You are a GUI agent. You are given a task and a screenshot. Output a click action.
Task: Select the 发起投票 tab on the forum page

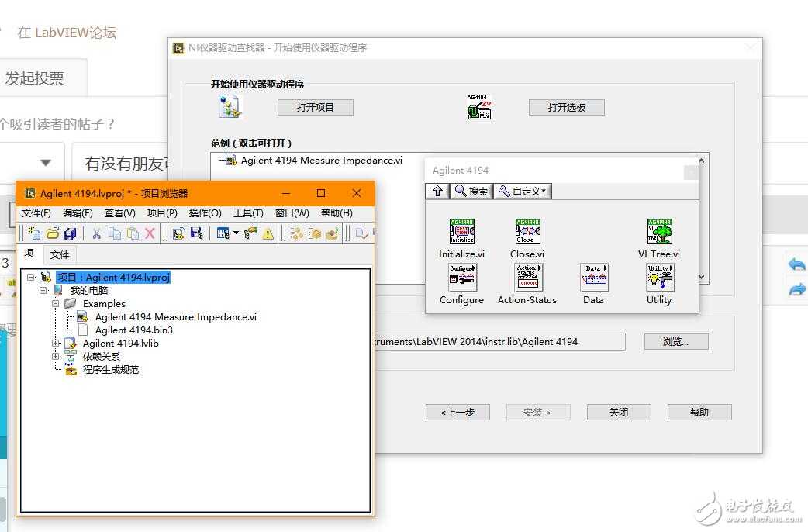[35, 78]
